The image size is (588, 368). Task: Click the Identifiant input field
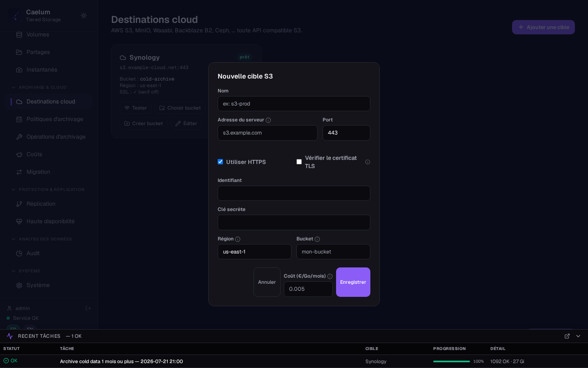[x=294, y=193]
